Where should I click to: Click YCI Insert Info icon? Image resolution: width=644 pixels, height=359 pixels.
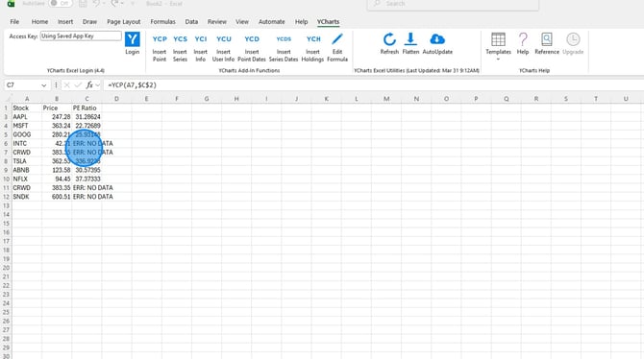click(201, 39)
